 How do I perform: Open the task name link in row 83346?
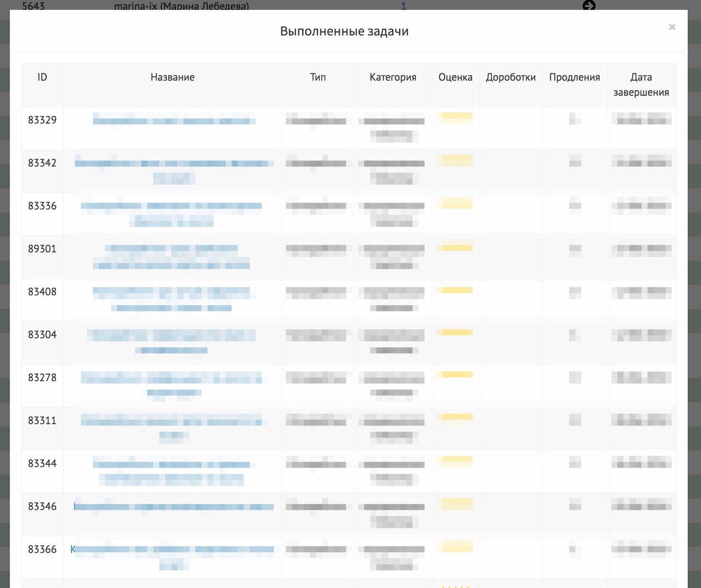click(174, 506)
